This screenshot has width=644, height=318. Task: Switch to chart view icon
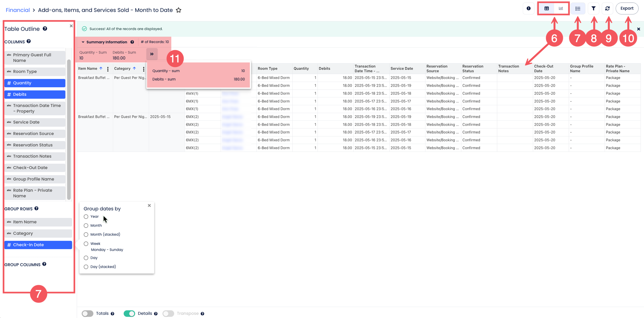point(561,9)
